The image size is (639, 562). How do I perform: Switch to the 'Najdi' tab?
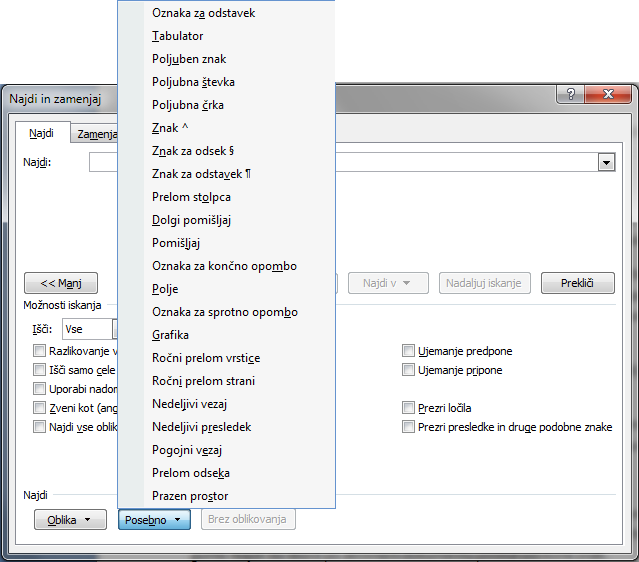tap(42, 133)
